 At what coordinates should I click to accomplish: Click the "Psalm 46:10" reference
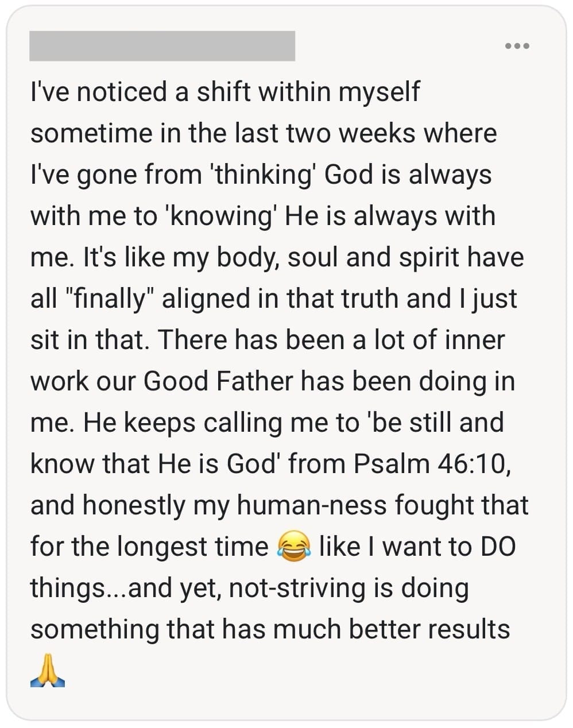tap(431, 464)
